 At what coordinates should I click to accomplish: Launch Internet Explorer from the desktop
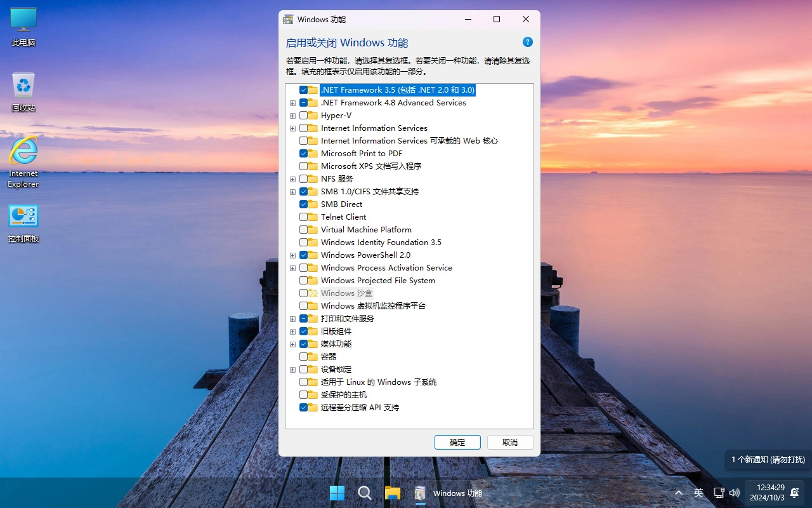coord(23,156)
